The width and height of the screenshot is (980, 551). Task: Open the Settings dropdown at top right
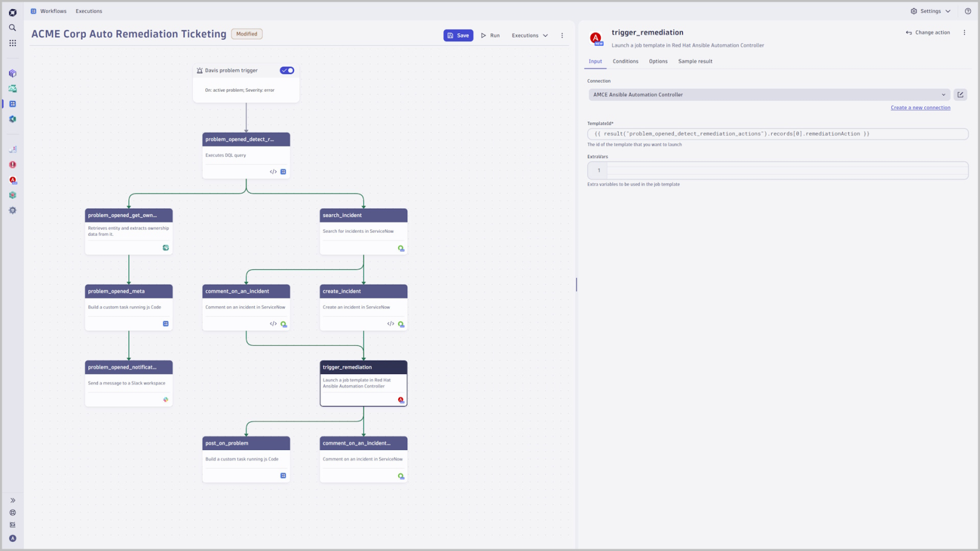coord(930,11)
